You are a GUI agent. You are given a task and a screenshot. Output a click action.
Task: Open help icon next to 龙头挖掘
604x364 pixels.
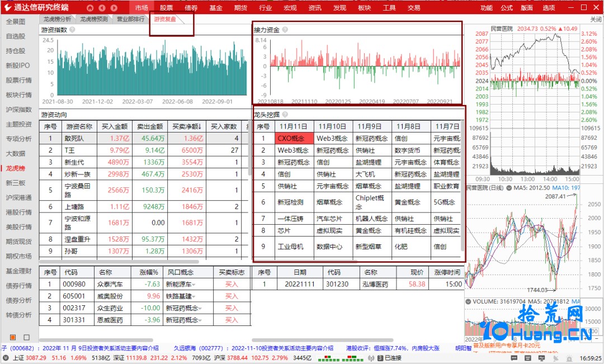pos(285,115)
